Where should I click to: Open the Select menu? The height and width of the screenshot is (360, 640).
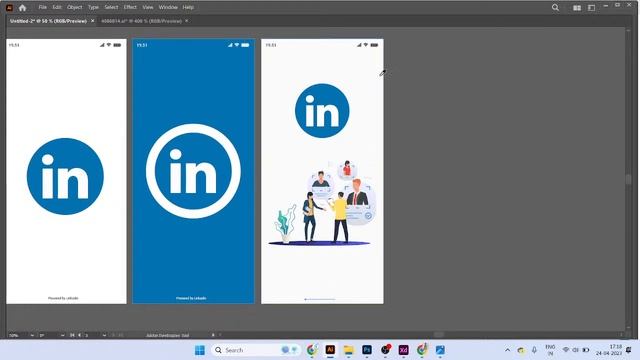111,7
